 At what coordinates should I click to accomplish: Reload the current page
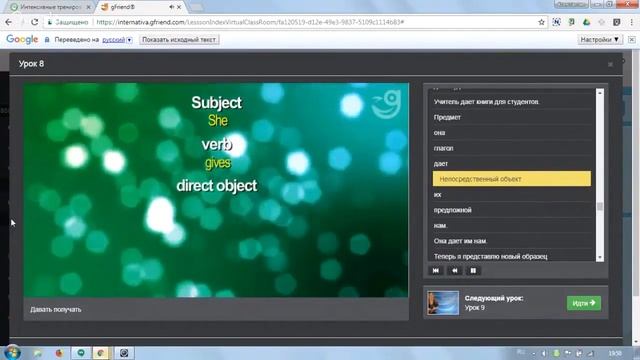pos(34,22)
